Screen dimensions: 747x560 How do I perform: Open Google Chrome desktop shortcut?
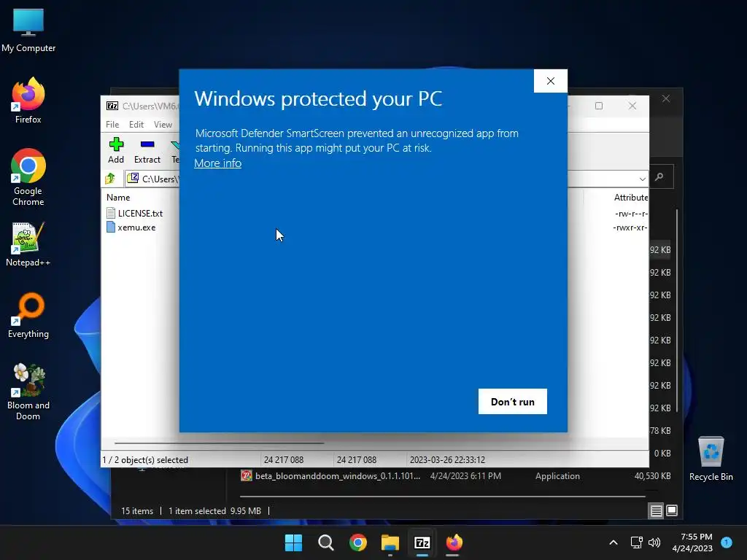[x=28, y=177]
